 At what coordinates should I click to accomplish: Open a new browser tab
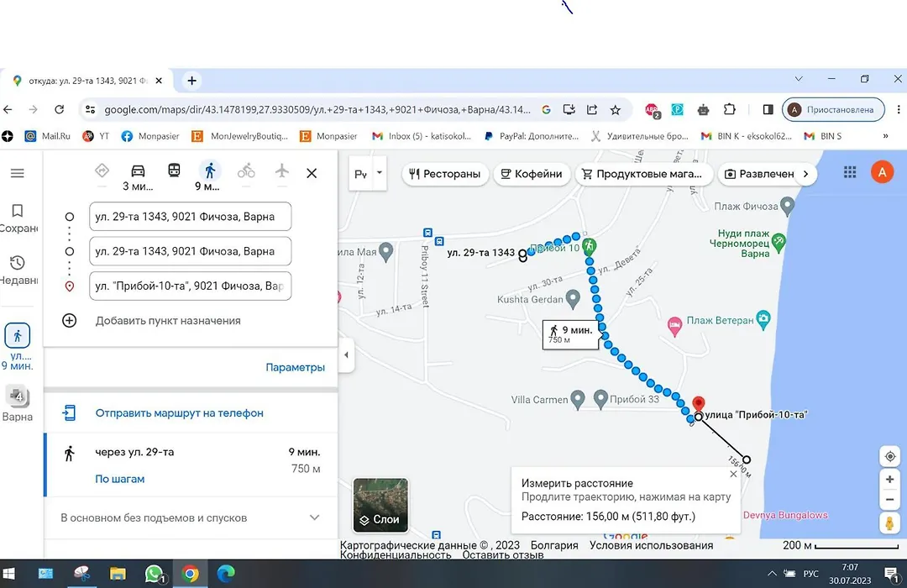tap(192, 81)
